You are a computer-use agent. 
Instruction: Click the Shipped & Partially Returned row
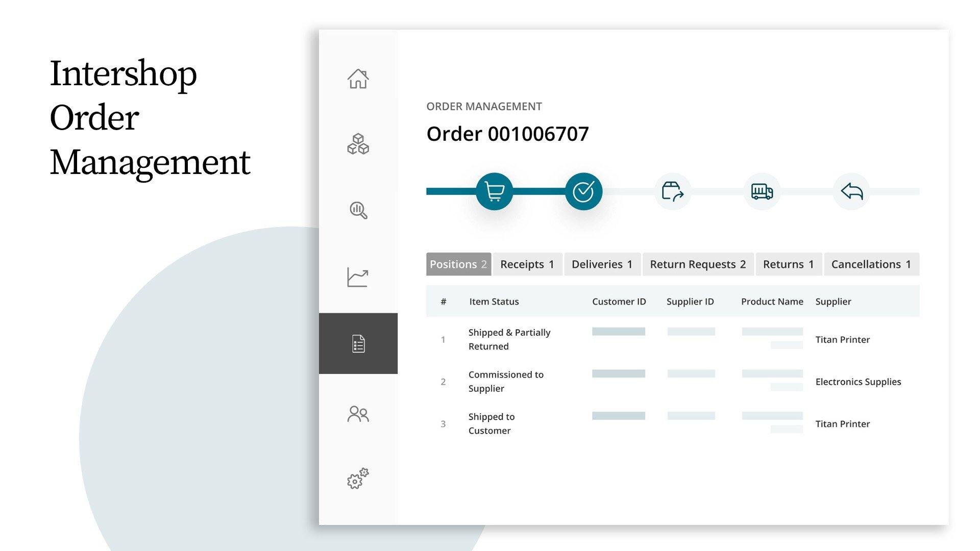pyautogui.click(x=509, y=339)
